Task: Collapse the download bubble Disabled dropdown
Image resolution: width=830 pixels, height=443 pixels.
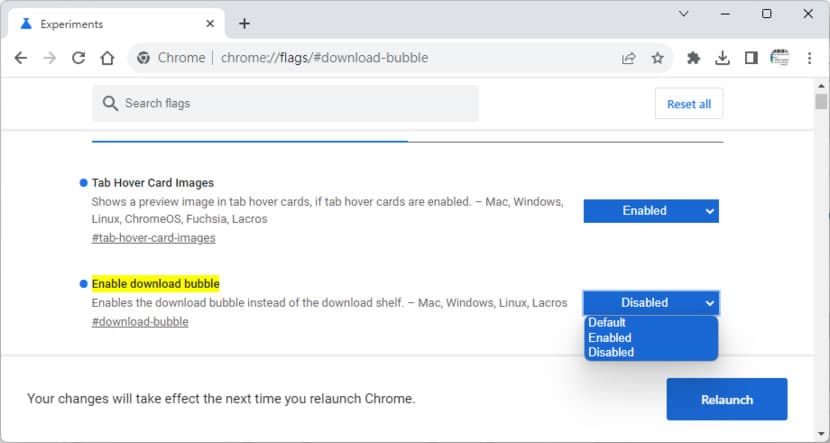Action: point(651,303)
